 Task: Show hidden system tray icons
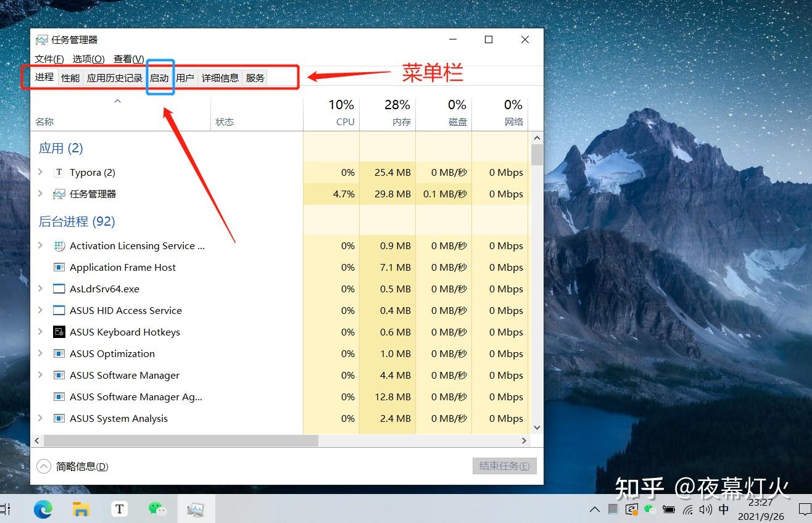(595, 509)
